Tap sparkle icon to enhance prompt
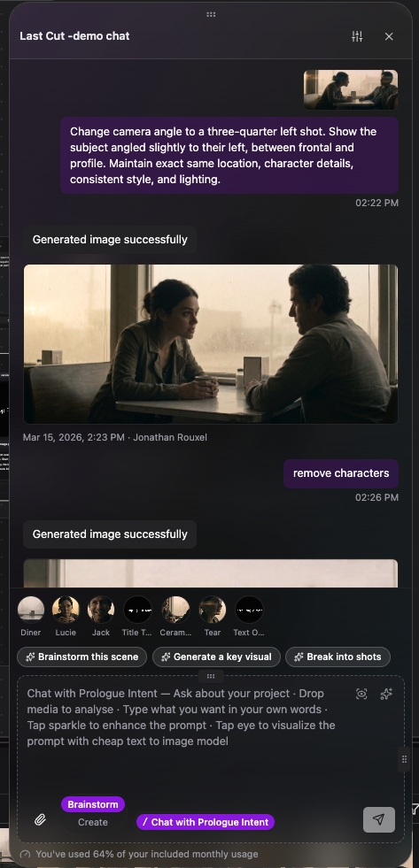Screen dimensions: 419x868 point(386,695)
